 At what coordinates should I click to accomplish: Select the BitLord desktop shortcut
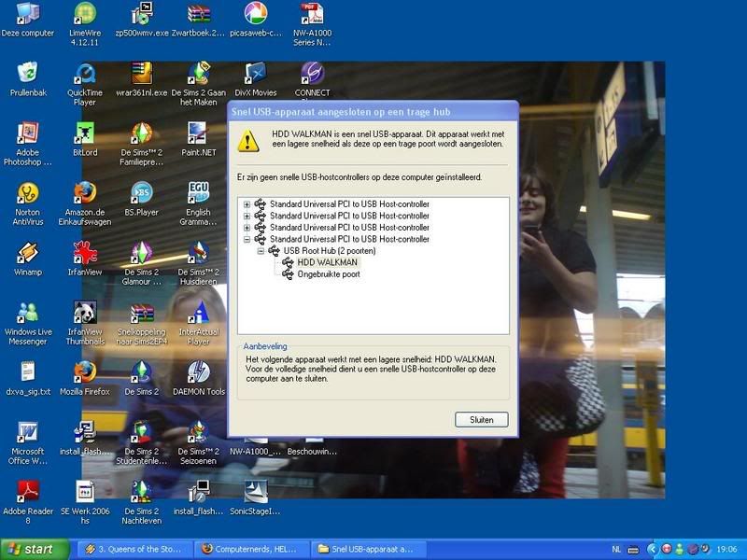(85, 139)
